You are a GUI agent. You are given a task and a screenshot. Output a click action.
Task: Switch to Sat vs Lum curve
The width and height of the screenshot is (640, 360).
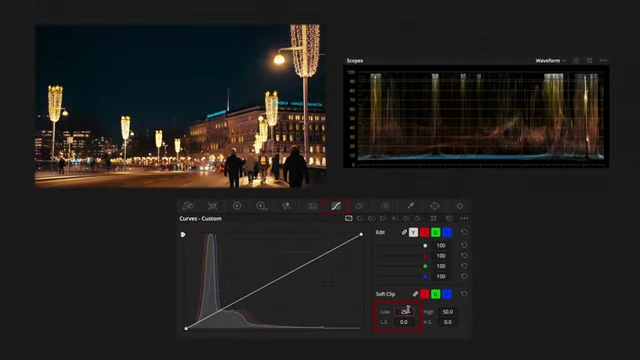417,218
